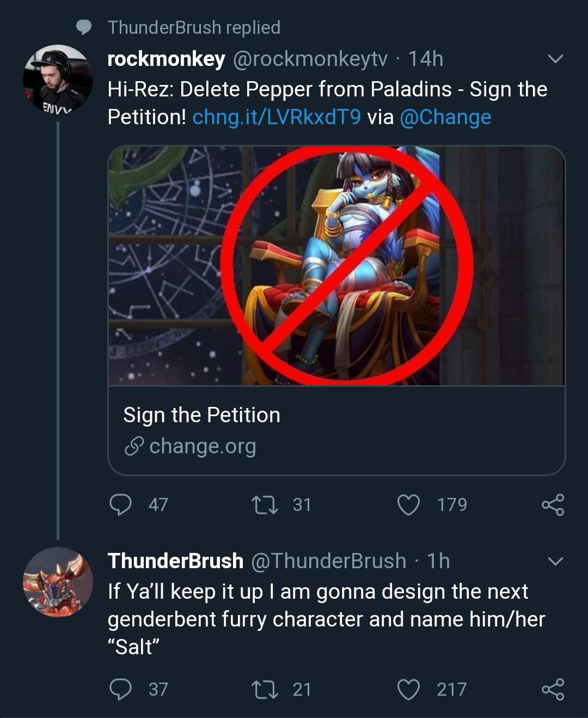Tap the 'ThunderBrush replied' context label
This screenshot has height=718, width=588.
coord(194,27)
